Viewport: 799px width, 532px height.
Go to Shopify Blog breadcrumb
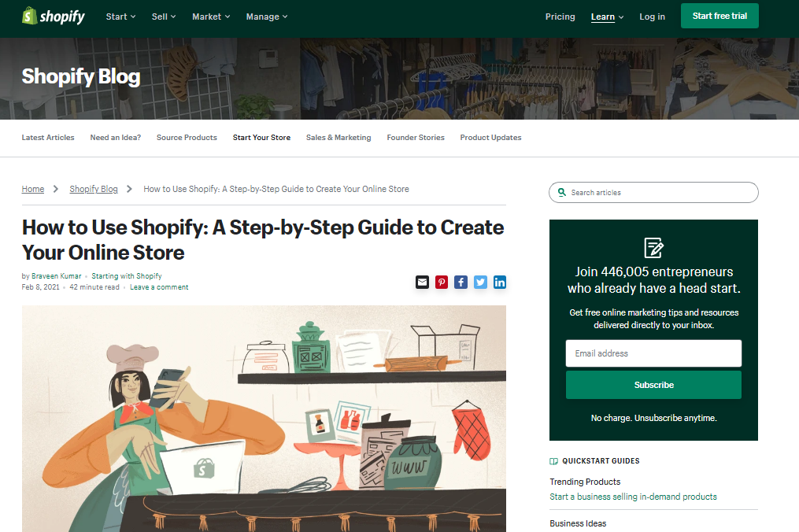click(x=94, y=189)
